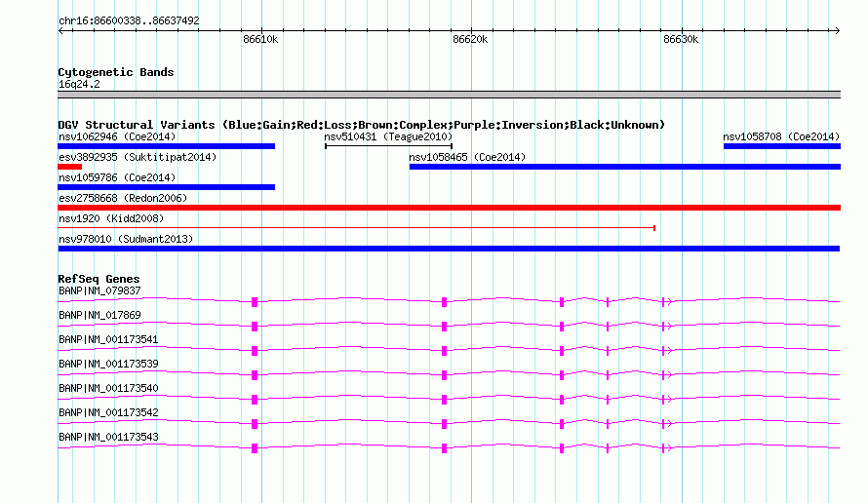Click the 86630k ruler label
This screenshot has height=503, width=868.
[681, 39]
